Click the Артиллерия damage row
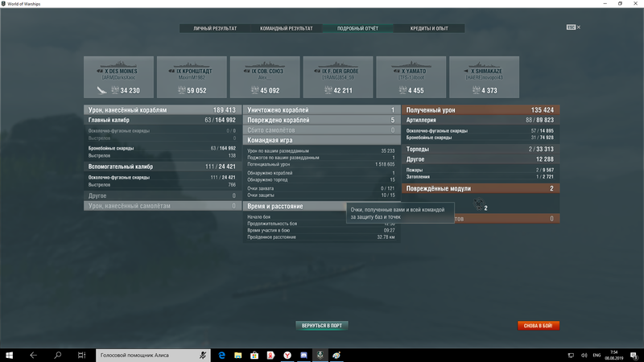This screenshot has height=362, width=644. click(481, 120)
